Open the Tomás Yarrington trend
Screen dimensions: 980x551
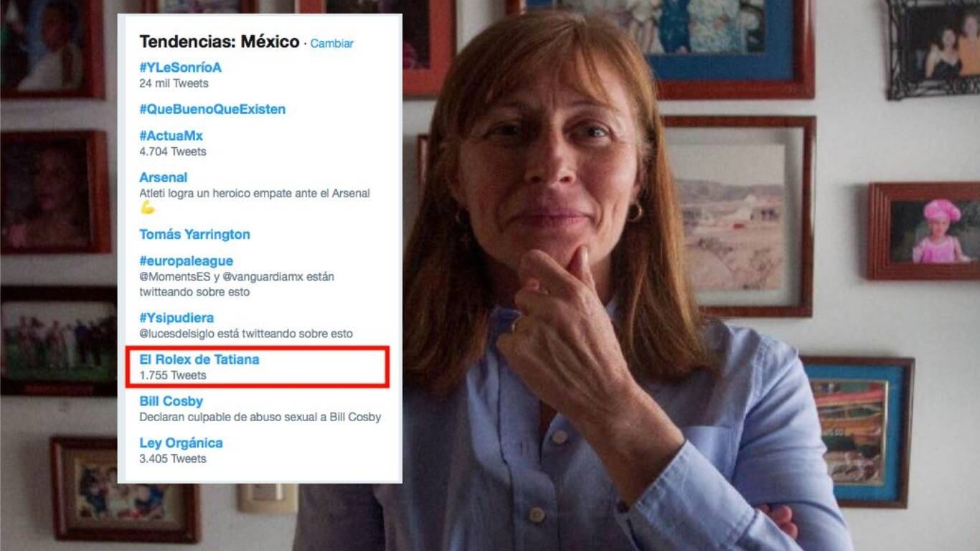click(x=194, y=234)
